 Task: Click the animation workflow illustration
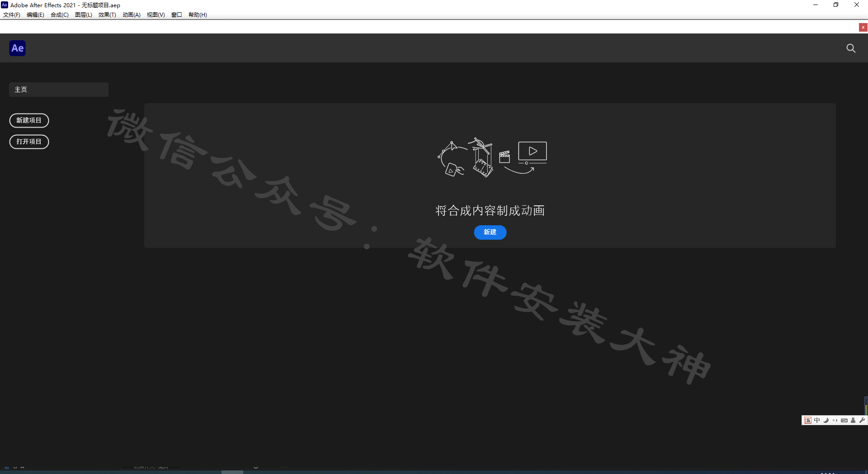492,157
